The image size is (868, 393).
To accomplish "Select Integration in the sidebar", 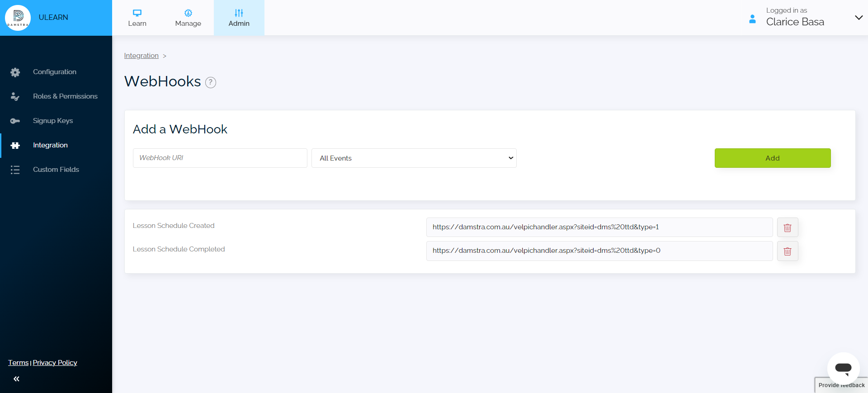I will [x=56, y=145].
